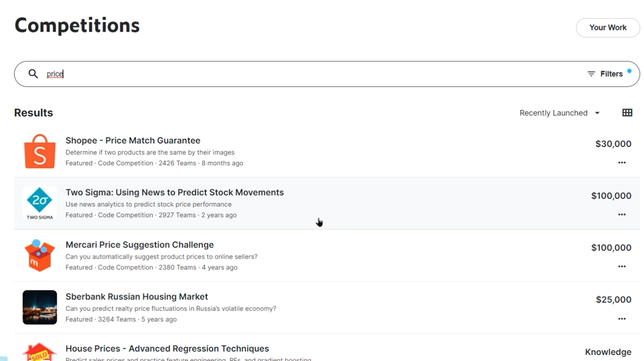The height and width of the screenshot is (361, 644).
Task: Open Mercari Price Suggestion Challenge
Action: pos(139,245)
